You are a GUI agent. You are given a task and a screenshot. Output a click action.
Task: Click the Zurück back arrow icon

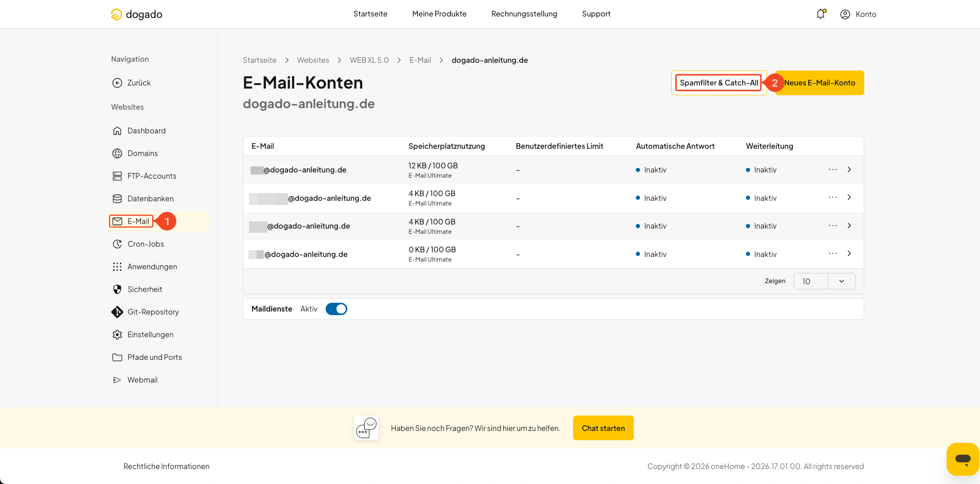click(x=117, y=83)
